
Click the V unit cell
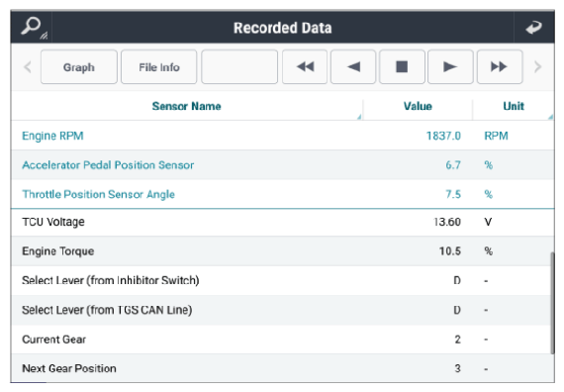tap(488, 222)
